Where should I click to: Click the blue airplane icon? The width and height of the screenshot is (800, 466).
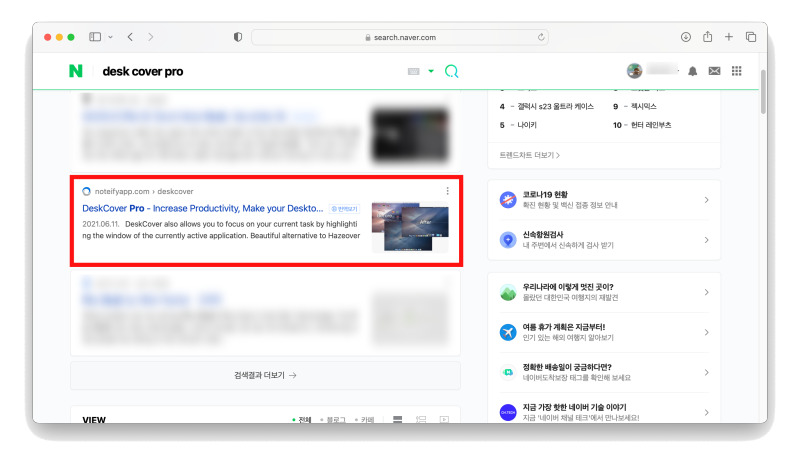pyautogui.click(x=508, y=332)
